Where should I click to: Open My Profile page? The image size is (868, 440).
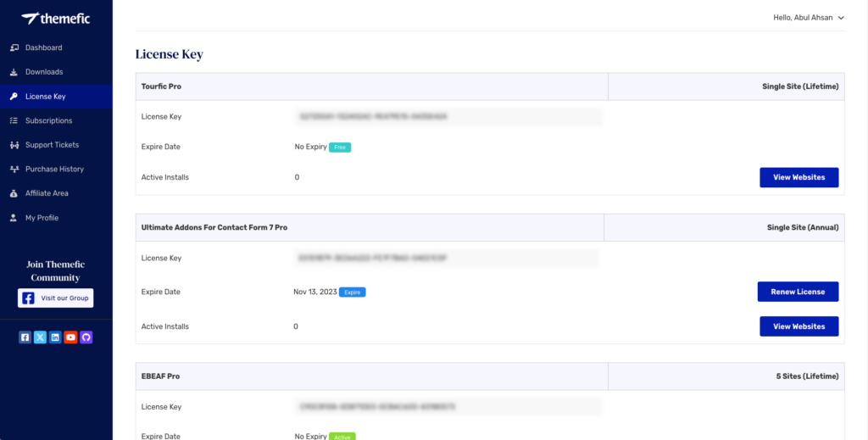[x=56, y=218]
